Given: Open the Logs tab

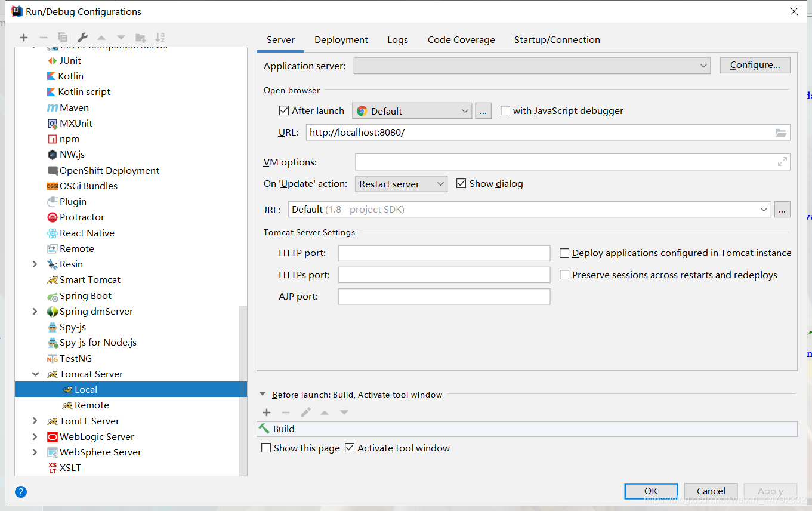Looking at the screenshot, I should [397, 40].
